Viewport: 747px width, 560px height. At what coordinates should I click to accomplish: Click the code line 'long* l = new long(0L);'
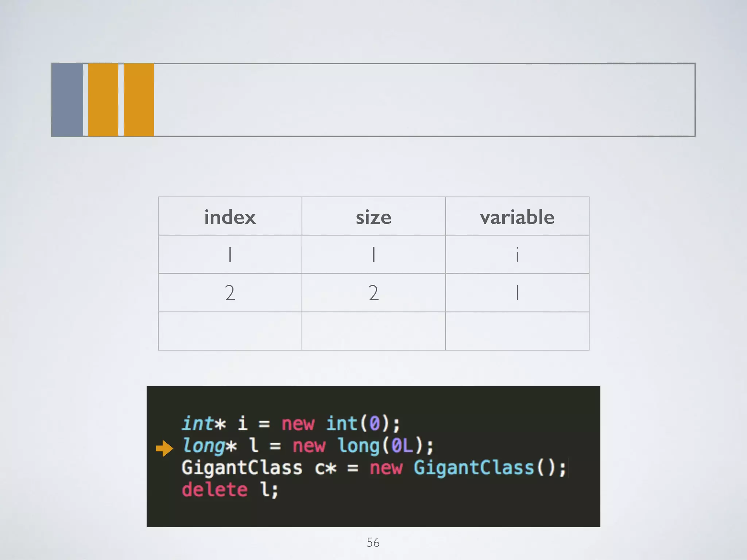point(308,446)
